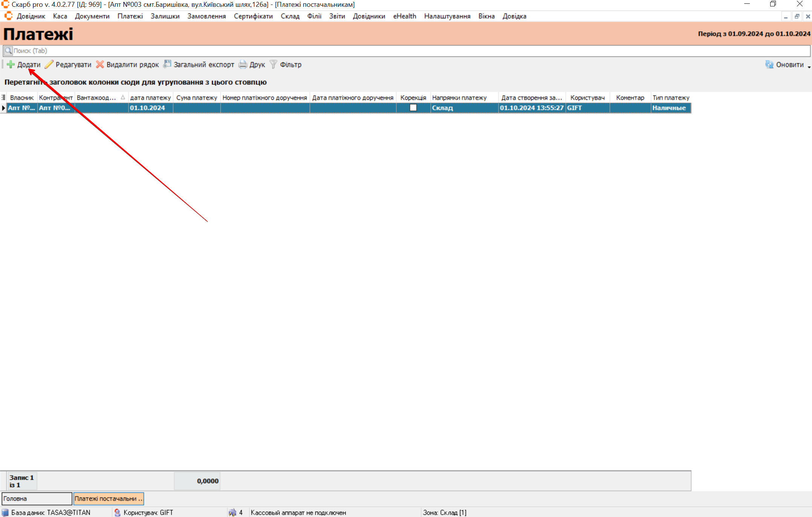812x517 pixels.
Task: Expand the Оновити dropdown arrow
Action: coord(809,67)
